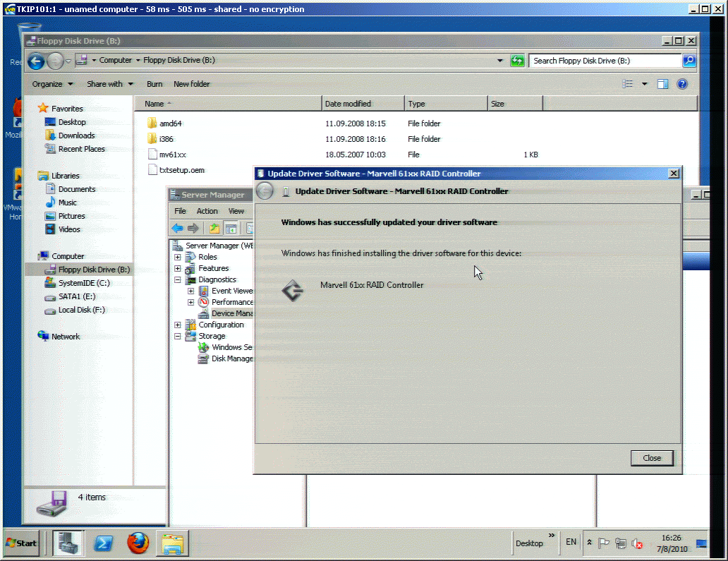
Task: Click the Explorer Forward arrow button
Action: 55,61
